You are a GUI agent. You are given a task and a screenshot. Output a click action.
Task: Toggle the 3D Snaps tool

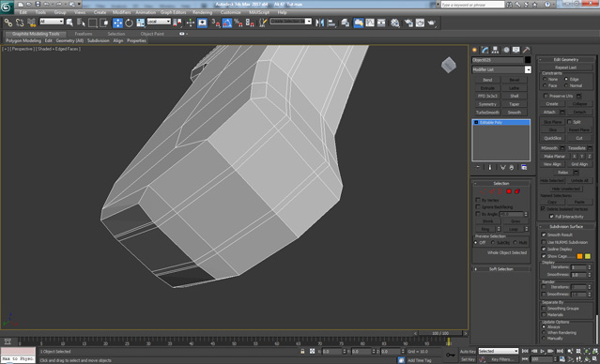216,23
